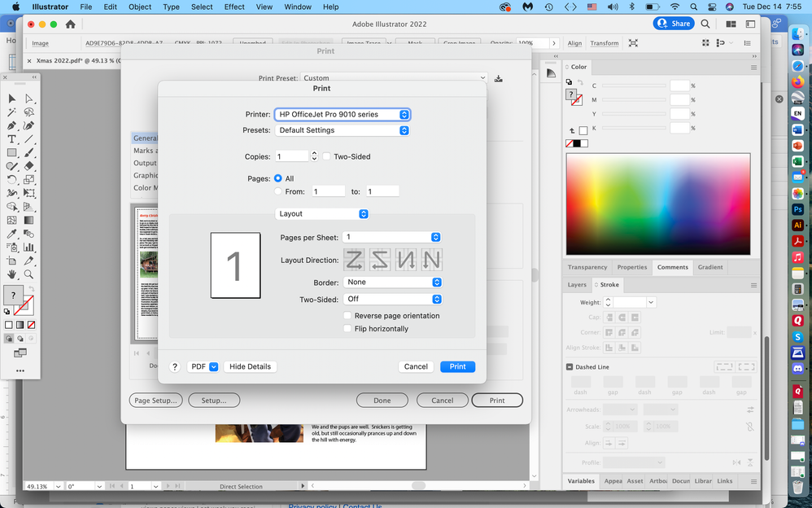Image resolution: width=812 pixels, height=508 pixels.
Task: Select the Hand tool
Action: coord(11,274)
